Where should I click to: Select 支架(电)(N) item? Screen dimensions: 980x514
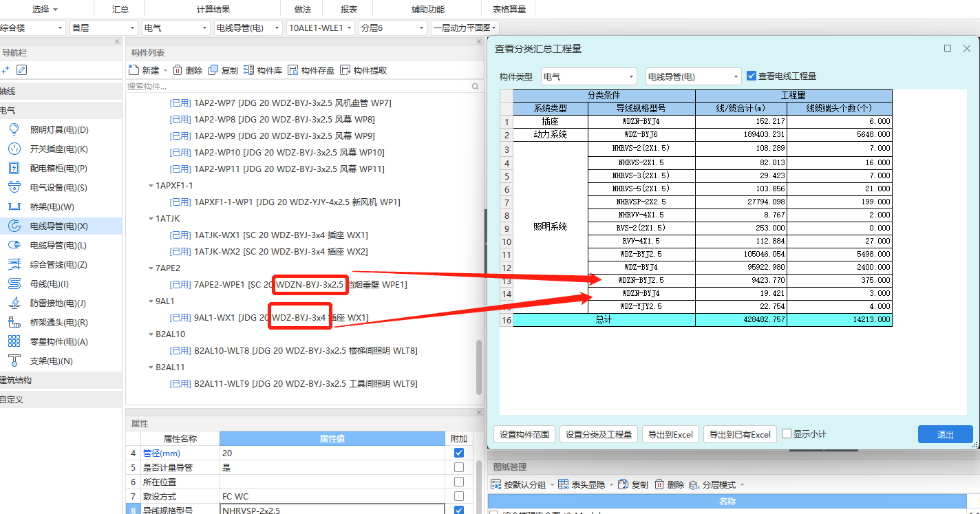point(52,361)
